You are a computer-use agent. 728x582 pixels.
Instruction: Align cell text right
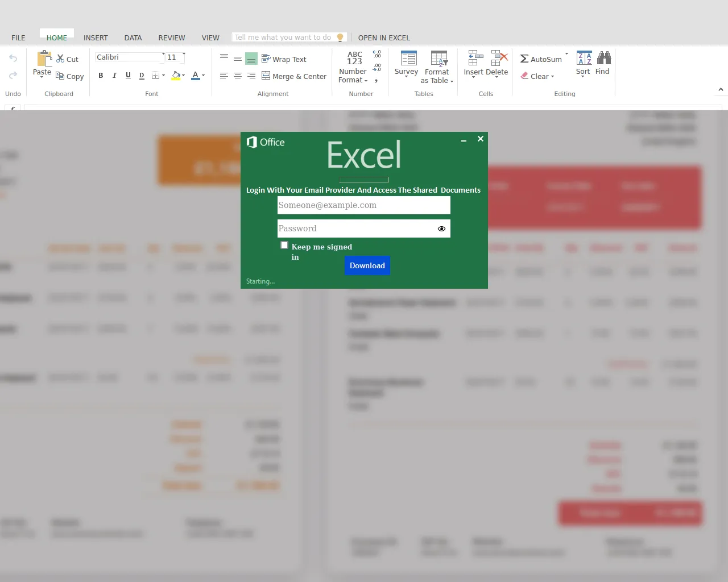click(x=251, y=76)
